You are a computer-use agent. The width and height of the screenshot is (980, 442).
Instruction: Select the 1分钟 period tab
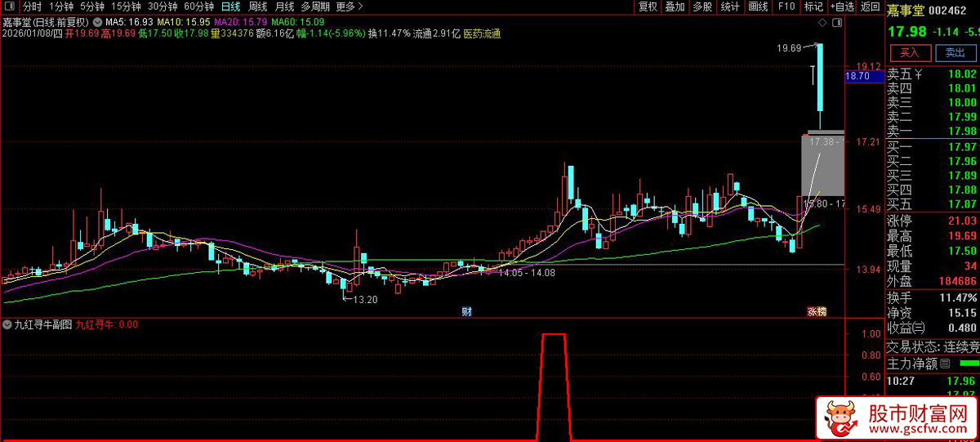[x=61, y=7]
